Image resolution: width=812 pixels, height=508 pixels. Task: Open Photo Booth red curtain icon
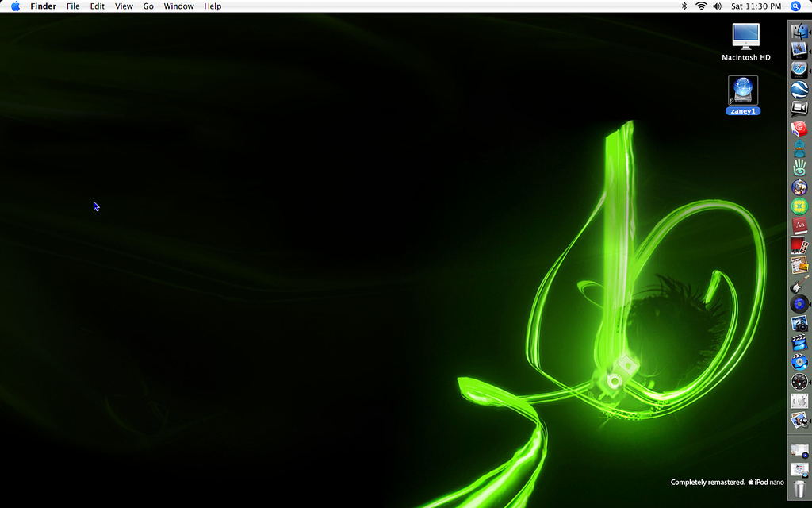(x=799, y=245)
